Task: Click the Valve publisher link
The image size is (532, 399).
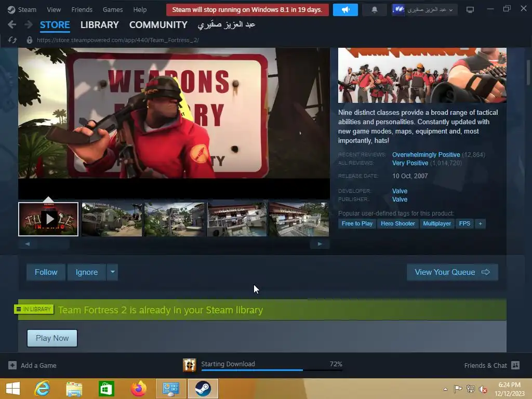Action: point(400,199)
